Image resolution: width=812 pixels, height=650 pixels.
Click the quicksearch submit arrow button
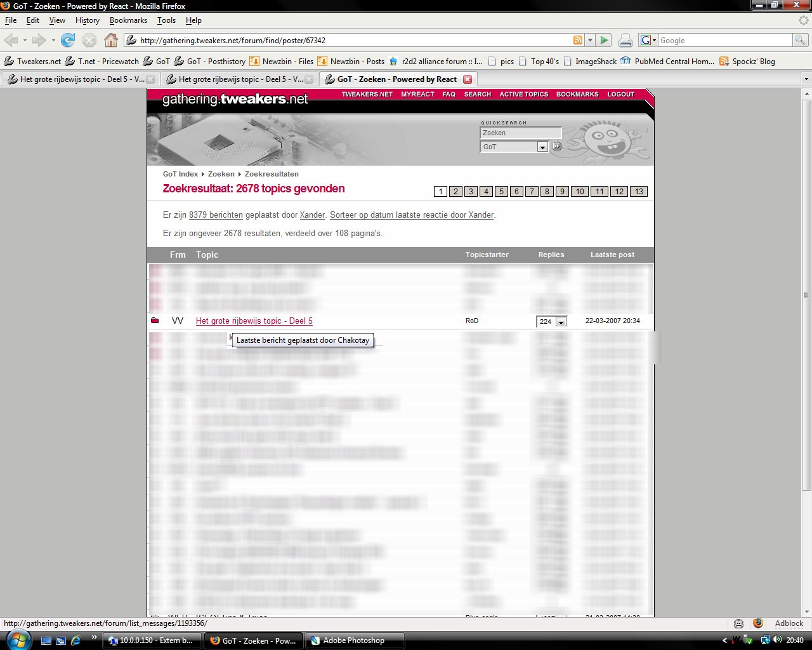click(x=557, y=147)
